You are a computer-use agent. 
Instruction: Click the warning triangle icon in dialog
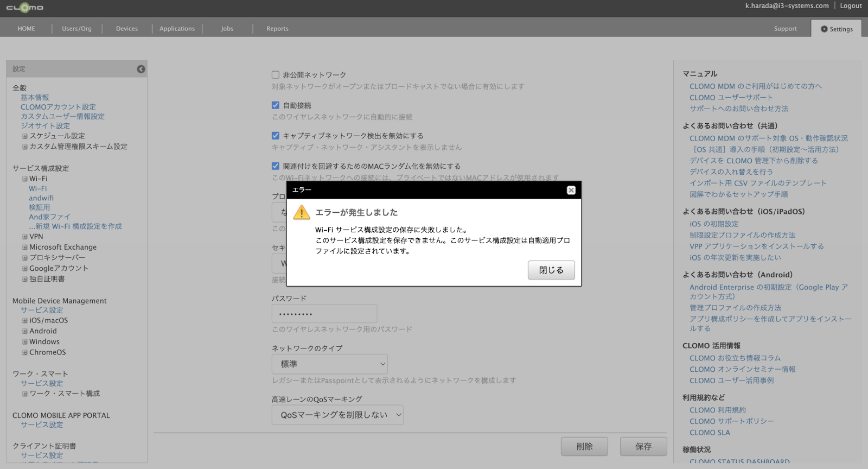[302, 213]
